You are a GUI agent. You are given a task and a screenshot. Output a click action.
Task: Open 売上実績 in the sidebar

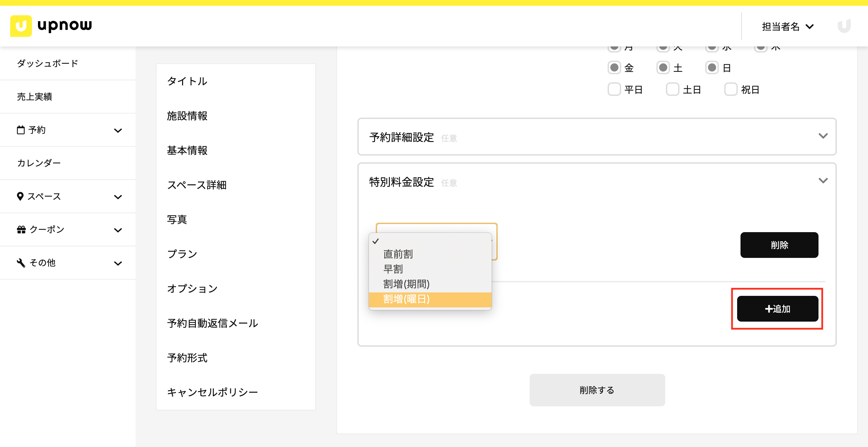pyautogui.click(x=68, y=97)
